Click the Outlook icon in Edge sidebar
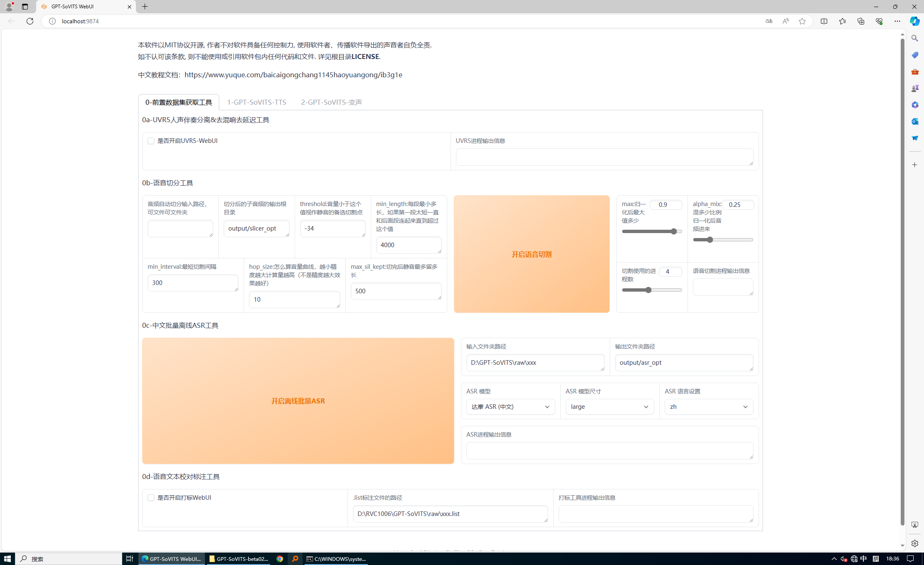Image resolution: width=924 pixels, height=565 pixels. coord(914,121)
